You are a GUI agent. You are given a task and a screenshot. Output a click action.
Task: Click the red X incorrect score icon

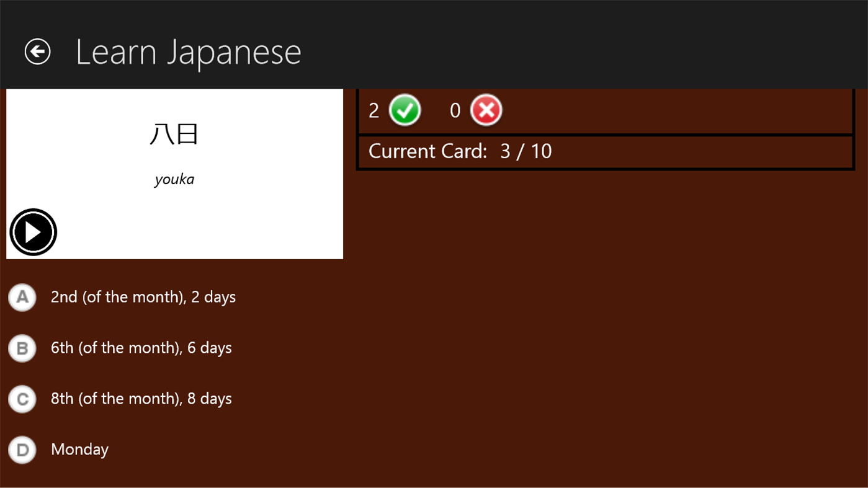tap(486, 110)
